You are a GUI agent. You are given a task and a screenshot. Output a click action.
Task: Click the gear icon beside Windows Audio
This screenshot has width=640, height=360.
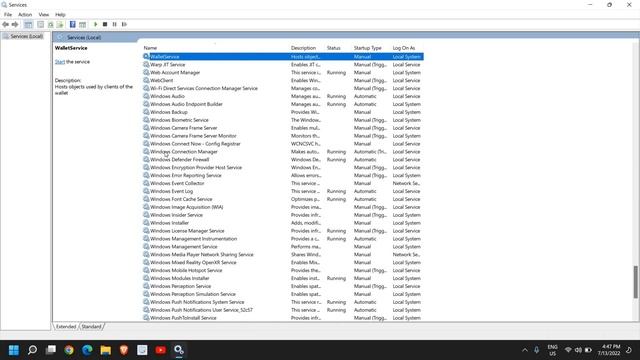point(146,96)
